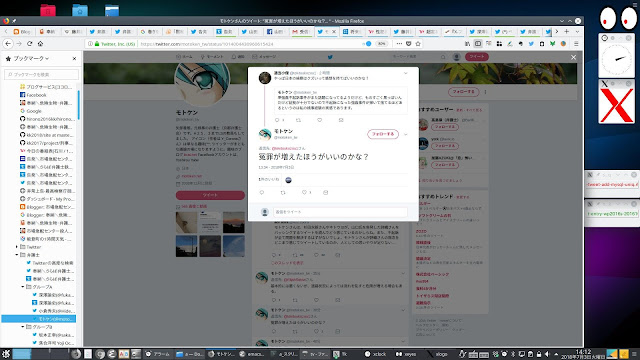Open the red desktop folder icon
640x360 pixels.
pos(48,10)
